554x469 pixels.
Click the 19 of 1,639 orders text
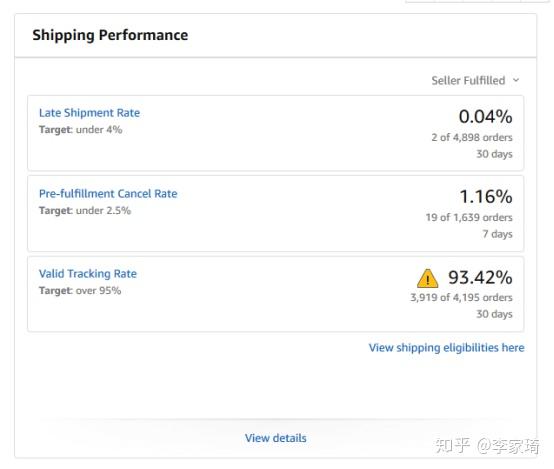(x=469, y=217)
